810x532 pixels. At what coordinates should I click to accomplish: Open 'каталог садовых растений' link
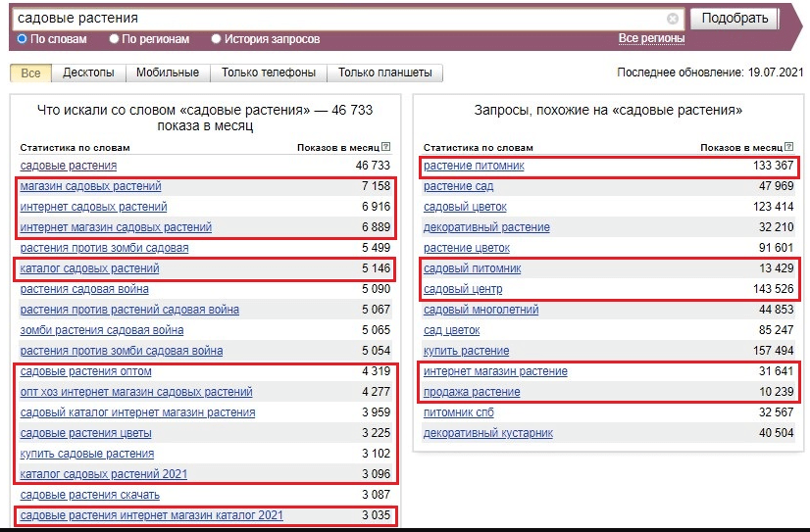[x=89, y=268]
